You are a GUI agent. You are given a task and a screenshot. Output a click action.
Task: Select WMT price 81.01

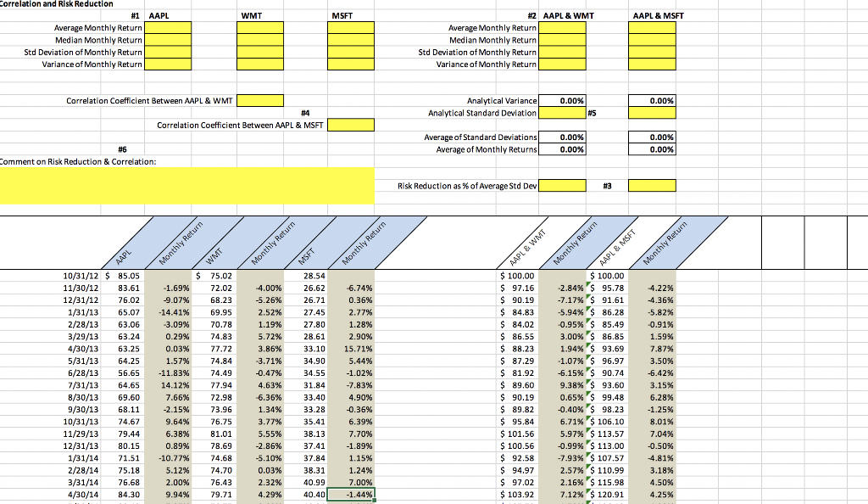click(214, 434)
